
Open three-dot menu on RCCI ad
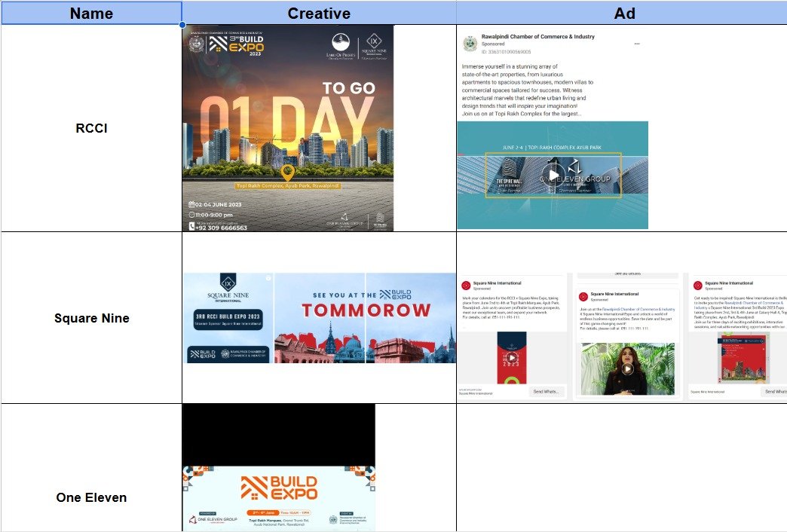pyautogui.click(x=636, y=44)
